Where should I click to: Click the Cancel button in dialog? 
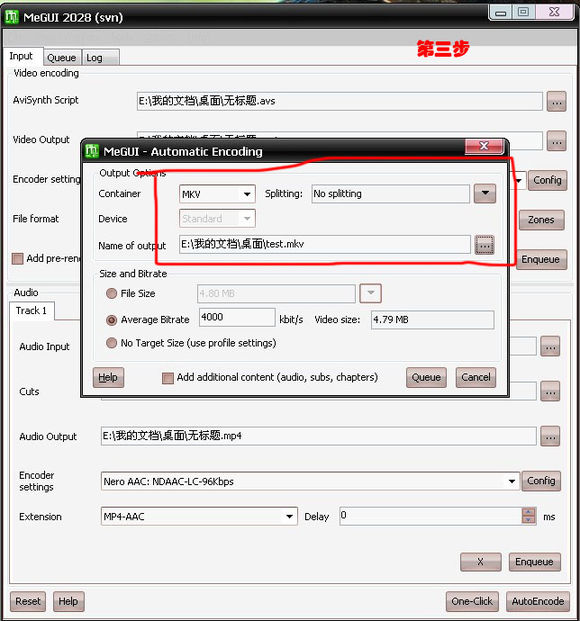click(475, 377)
